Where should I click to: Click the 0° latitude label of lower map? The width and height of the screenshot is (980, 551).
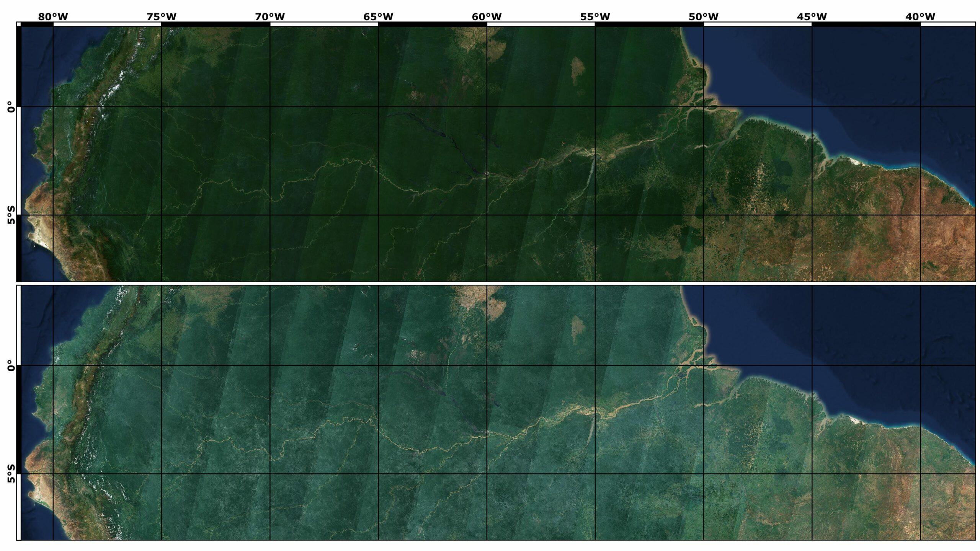click(x=11, y=365)
